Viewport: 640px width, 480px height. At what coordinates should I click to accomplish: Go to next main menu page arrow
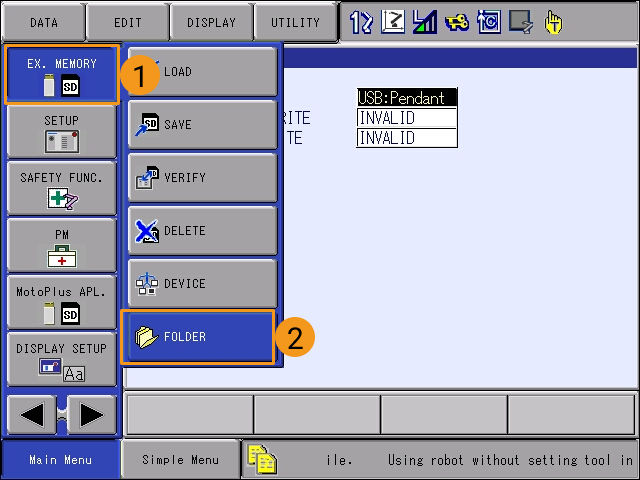pos(91,415)
